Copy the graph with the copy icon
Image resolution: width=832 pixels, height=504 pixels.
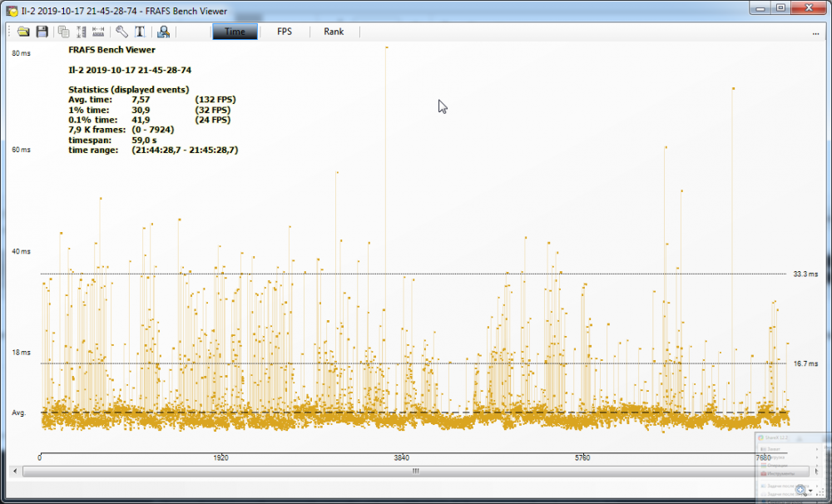click(63, 32)
